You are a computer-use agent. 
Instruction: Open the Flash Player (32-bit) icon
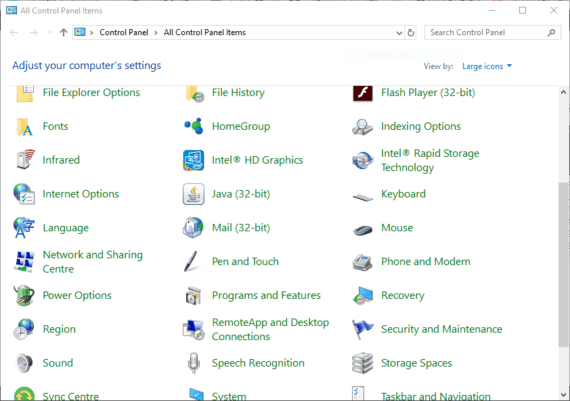click(x=362, y=92)
